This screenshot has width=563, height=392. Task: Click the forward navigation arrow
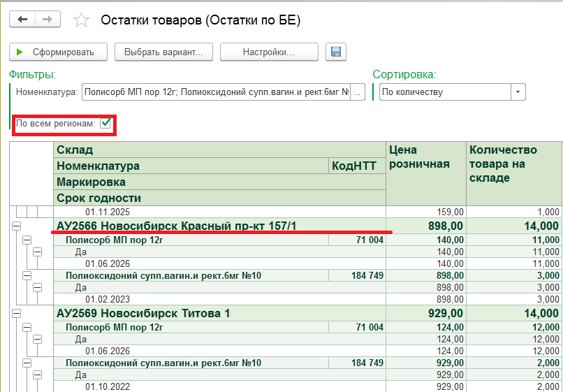pos(49,20)
